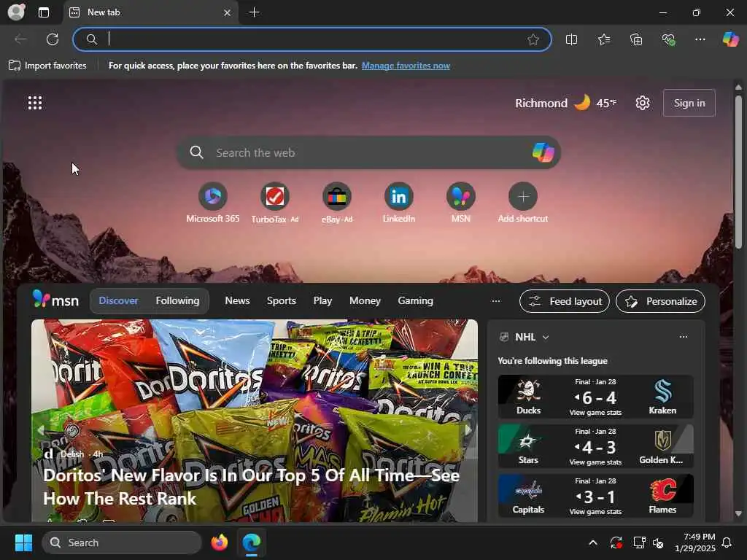Open LinkedIn shortcut

click(x=399, y=203)
